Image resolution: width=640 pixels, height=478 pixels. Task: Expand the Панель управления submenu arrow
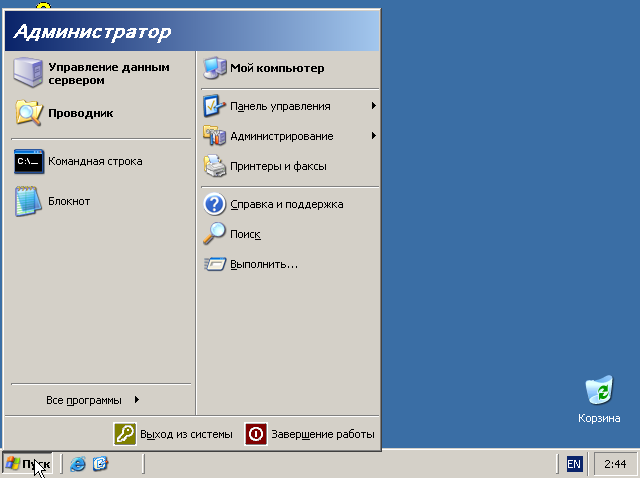[x=373, y=106]
